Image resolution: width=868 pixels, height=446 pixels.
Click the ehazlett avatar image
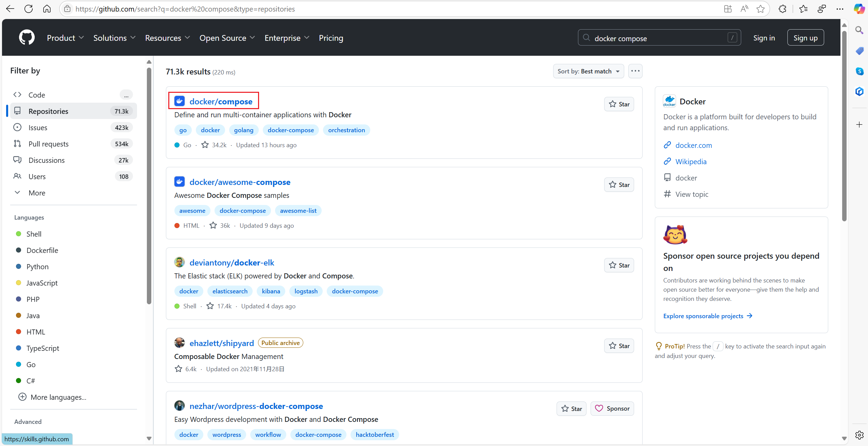point(179,343)
